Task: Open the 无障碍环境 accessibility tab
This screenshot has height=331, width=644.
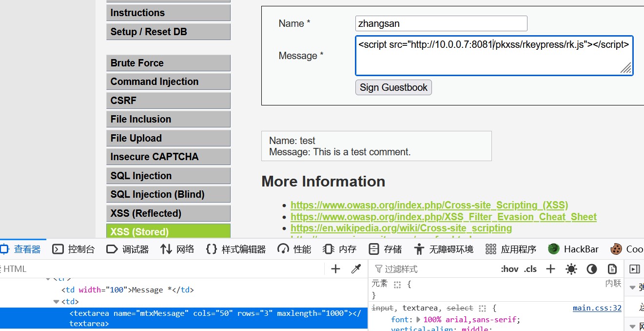Action: click(x=444, y=249)
